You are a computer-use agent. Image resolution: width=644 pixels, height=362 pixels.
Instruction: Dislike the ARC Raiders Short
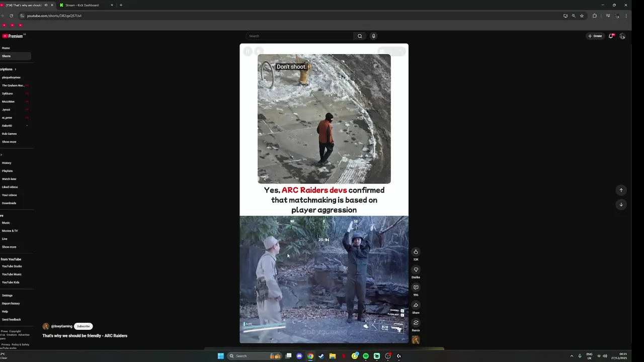(x=416, y=270)
